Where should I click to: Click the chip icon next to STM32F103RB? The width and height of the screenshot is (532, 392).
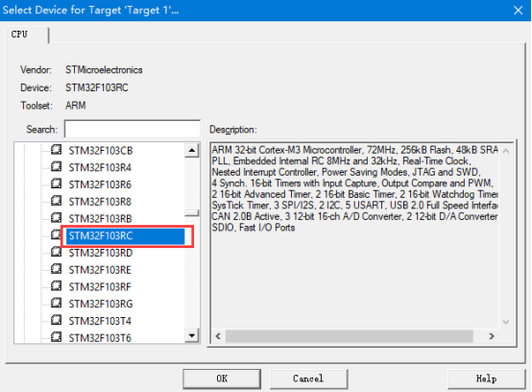tap(57, 217)
